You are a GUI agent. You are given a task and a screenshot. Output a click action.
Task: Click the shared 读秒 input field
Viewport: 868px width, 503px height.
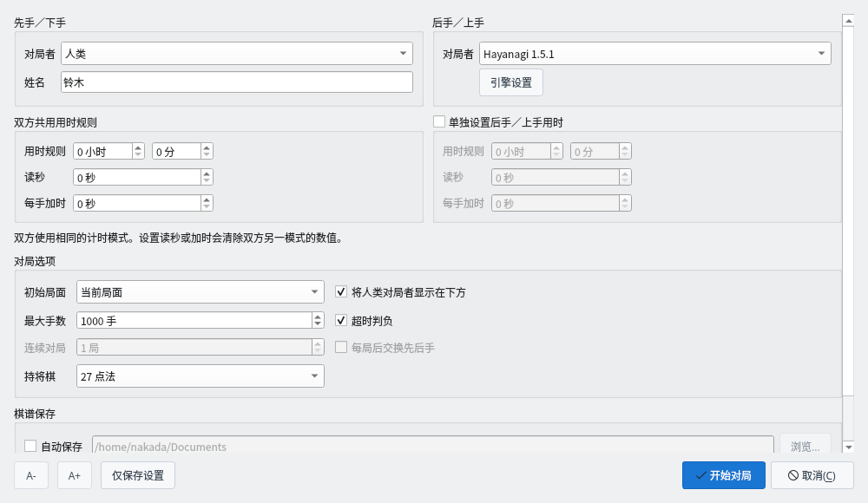point(137,178)
